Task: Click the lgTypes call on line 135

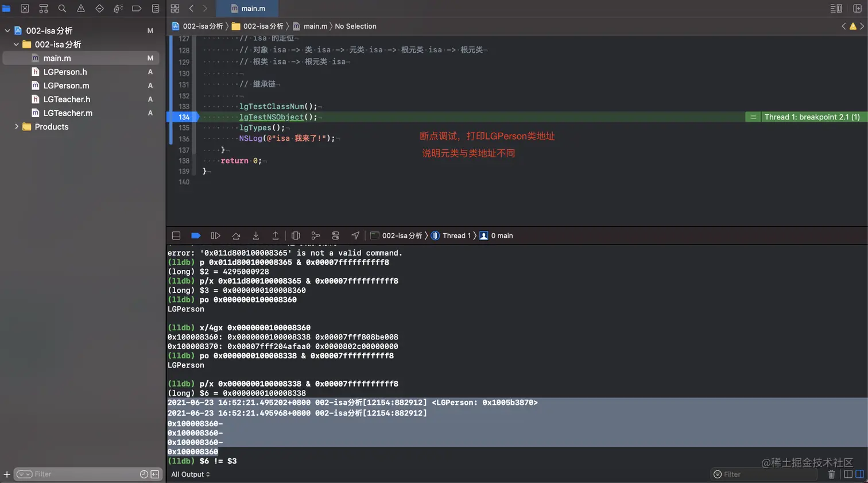Action: [x=262, y=127]
